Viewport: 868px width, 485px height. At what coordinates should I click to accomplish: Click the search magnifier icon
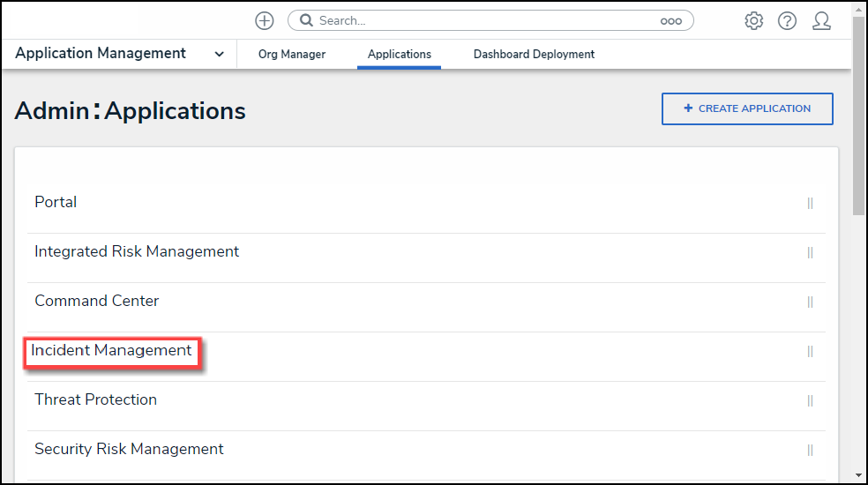tap(307, 20)
